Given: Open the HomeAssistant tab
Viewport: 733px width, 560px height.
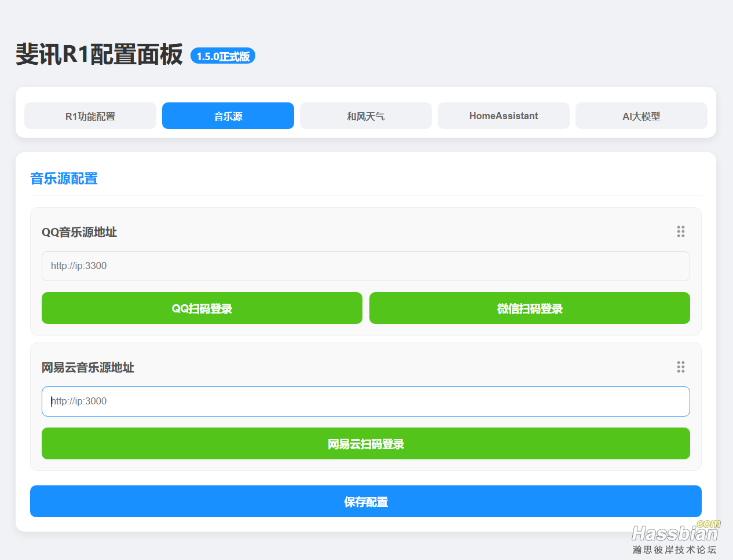Looking at the screenshot, I should pos(504,116).
